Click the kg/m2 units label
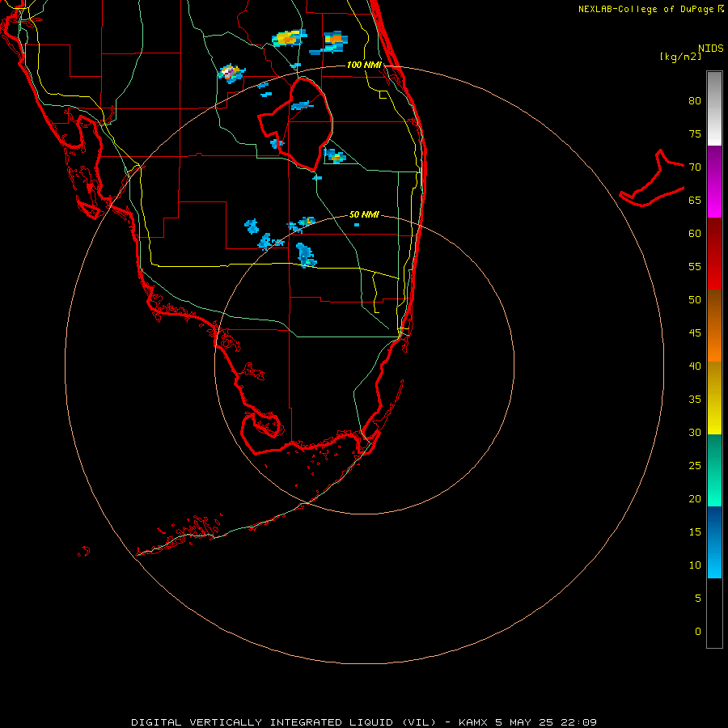 pyautogui.click(x=680, y=57)
